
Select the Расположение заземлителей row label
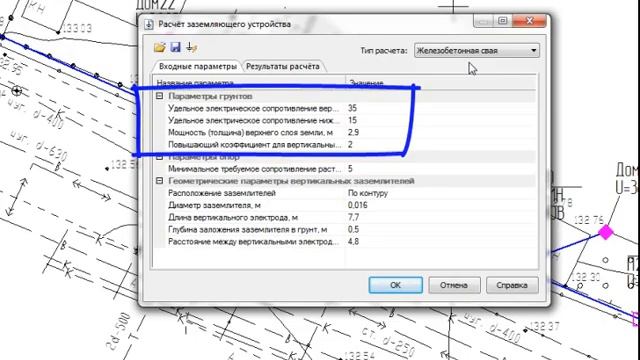[x=222, y=193]
